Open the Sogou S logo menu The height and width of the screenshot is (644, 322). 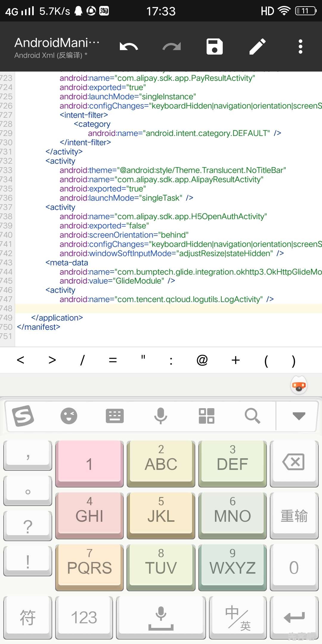(x=23, y=416)
